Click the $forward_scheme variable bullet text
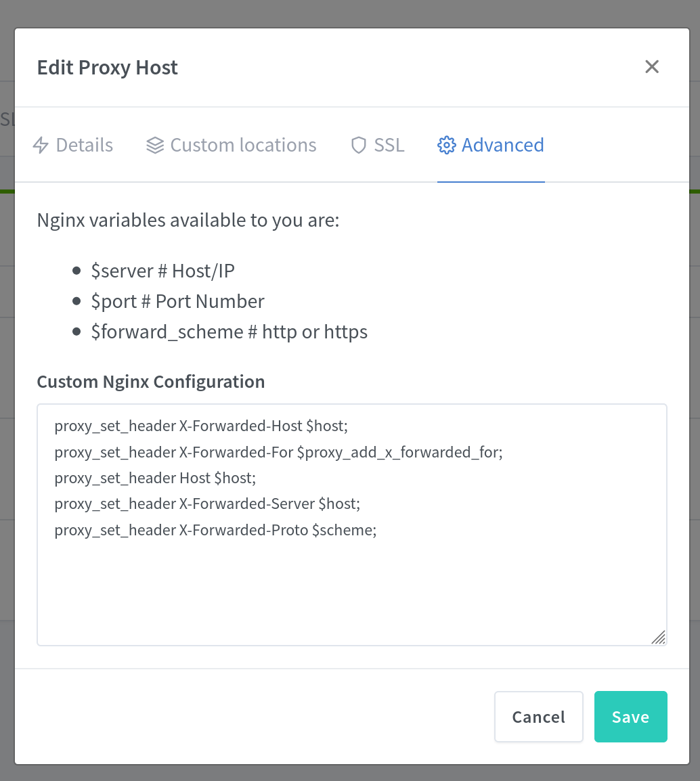The width and height of the screenshot is (700, 781). pyautogui.click(x=229, y=332)
